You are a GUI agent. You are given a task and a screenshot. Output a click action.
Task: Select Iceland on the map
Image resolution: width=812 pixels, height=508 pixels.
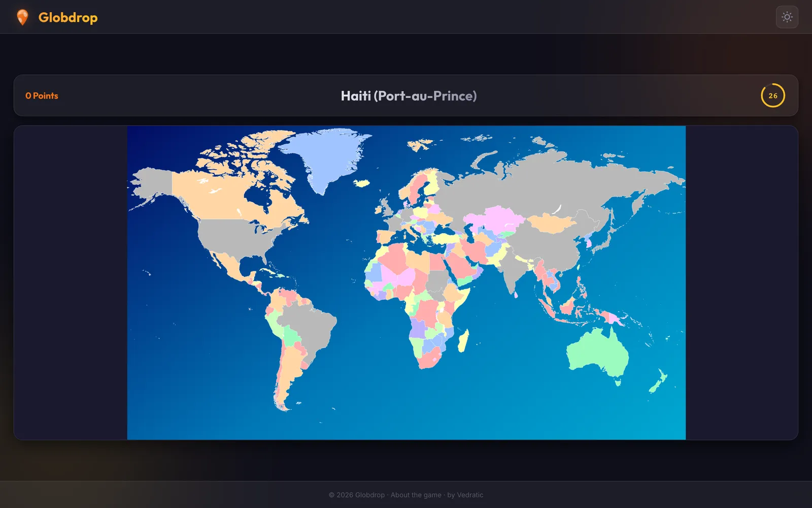(x=362, y=183)
